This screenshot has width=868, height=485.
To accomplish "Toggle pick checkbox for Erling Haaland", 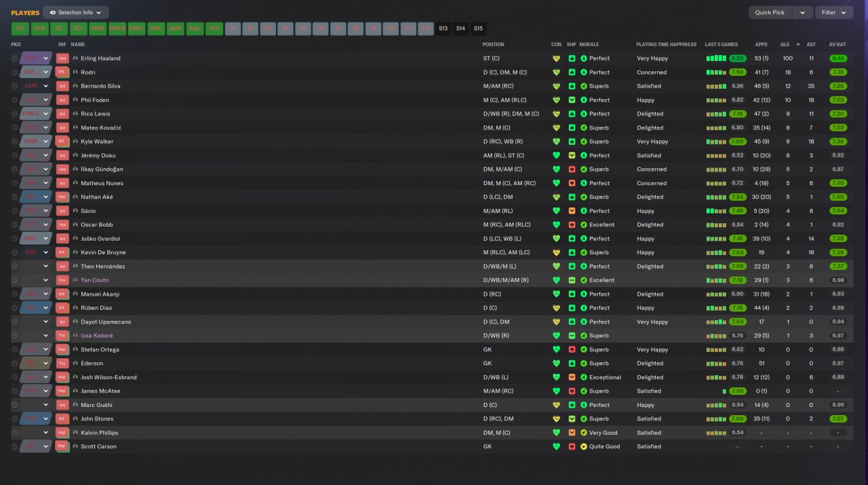I will (15, 58).
